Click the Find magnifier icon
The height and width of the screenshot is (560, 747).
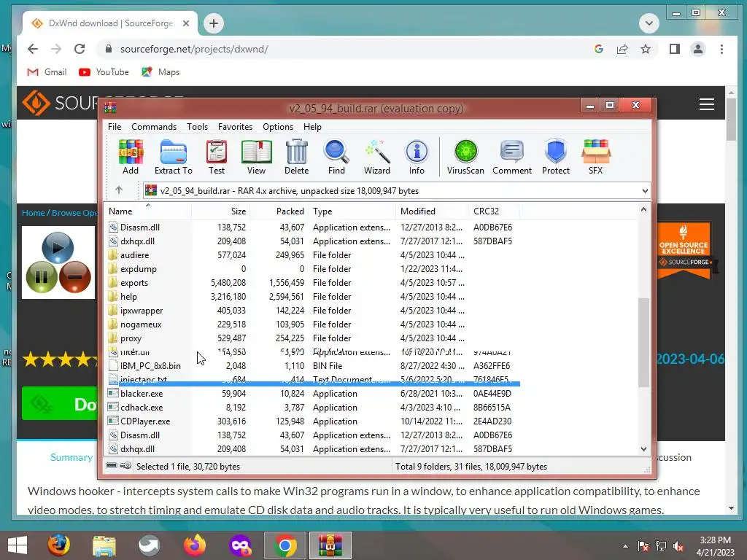tap(336, 157)
